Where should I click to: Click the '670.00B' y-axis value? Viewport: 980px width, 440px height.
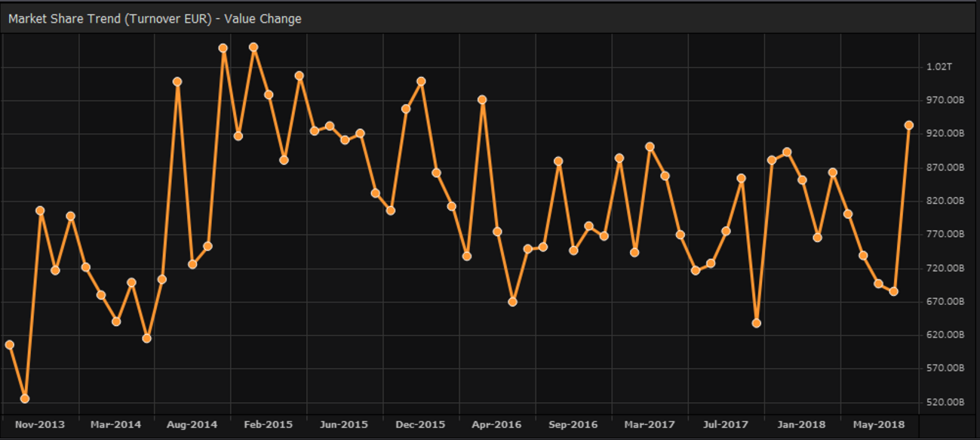[x=945, y=302]
